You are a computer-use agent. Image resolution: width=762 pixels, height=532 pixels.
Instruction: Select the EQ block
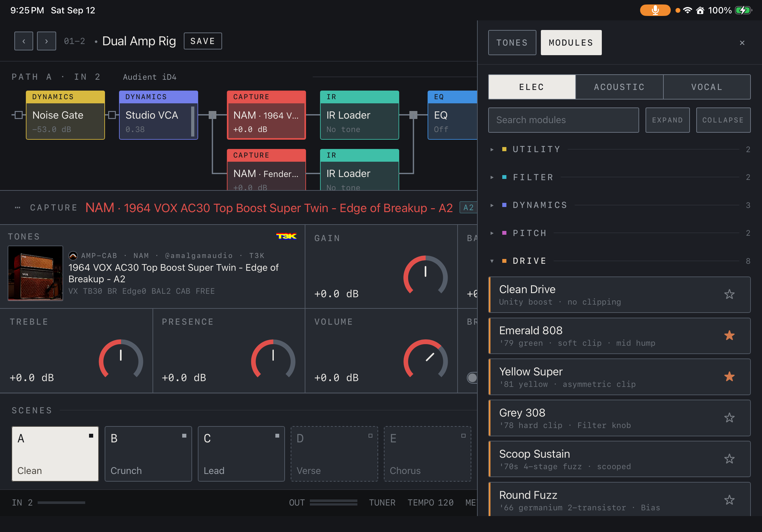[452, 115]
